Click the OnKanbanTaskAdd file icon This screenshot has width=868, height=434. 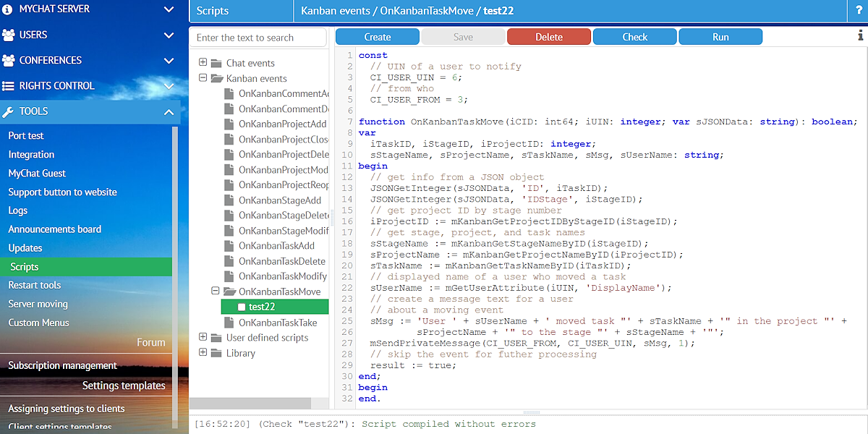(229, 246)
